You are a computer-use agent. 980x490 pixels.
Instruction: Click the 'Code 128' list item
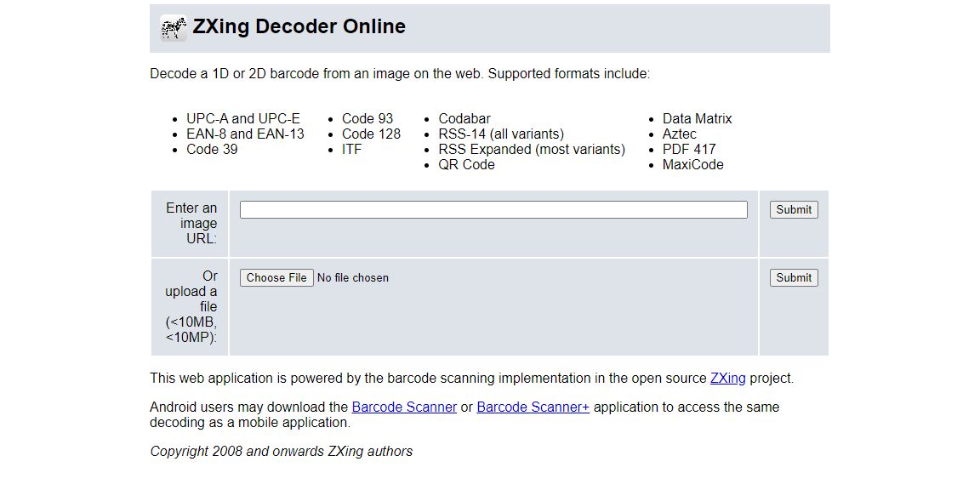point(371,134)
